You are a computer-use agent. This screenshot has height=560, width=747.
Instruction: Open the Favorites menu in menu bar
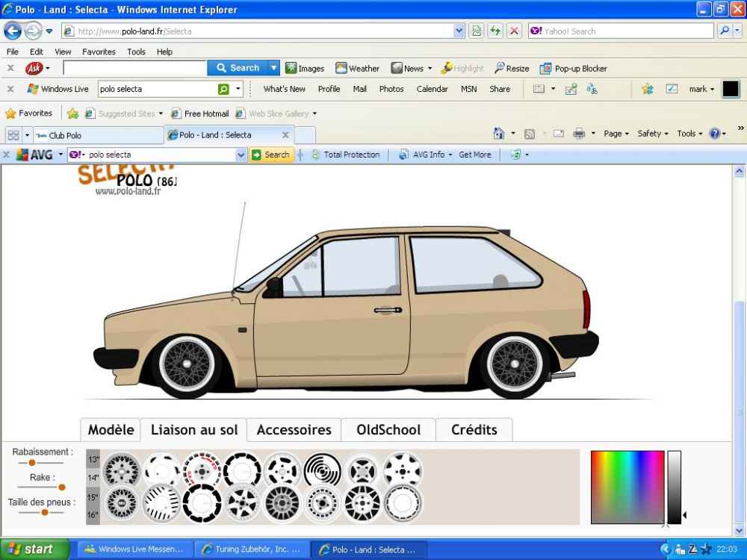click(x=99, y=52)
